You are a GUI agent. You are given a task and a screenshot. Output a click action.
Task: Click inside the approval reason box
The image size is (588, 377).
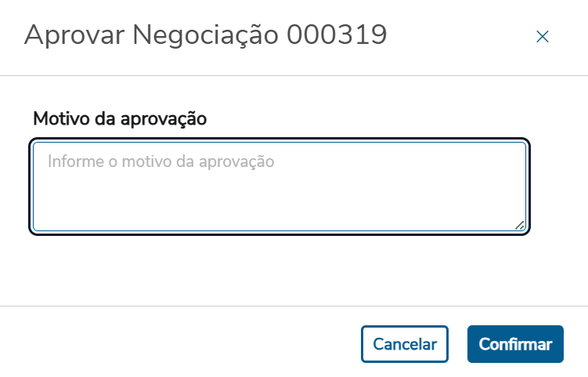pyautogui.click(x=280, y=187)
